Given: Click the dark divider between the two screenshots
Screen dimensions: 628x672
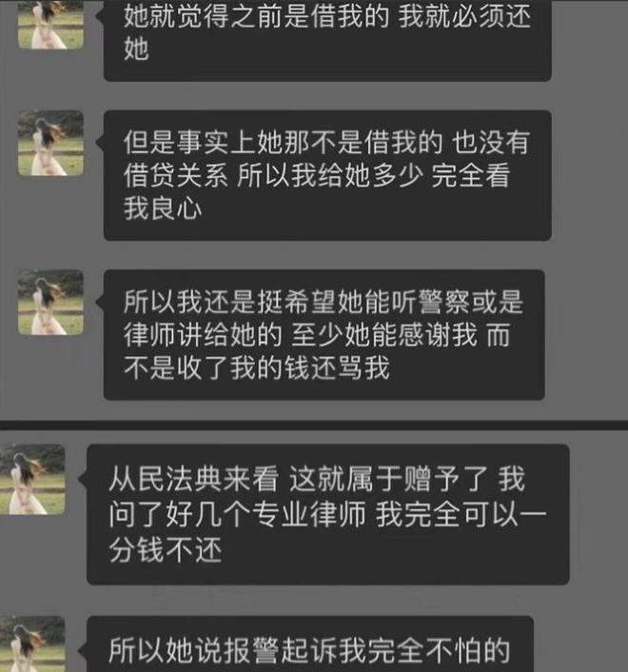Looking at the screenshot, I should tap(314, 425).
